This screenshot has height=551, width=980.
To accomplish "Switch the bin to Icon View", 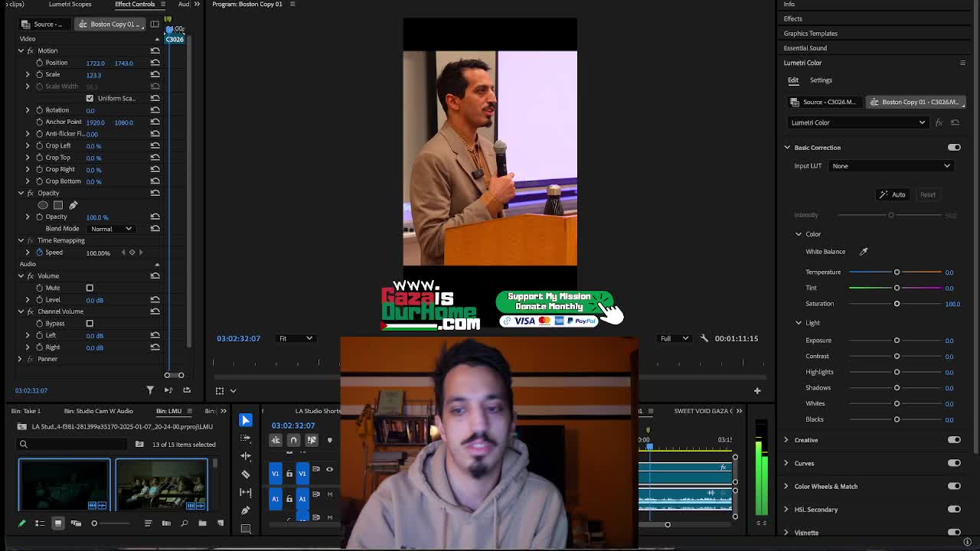I will 57,523.
